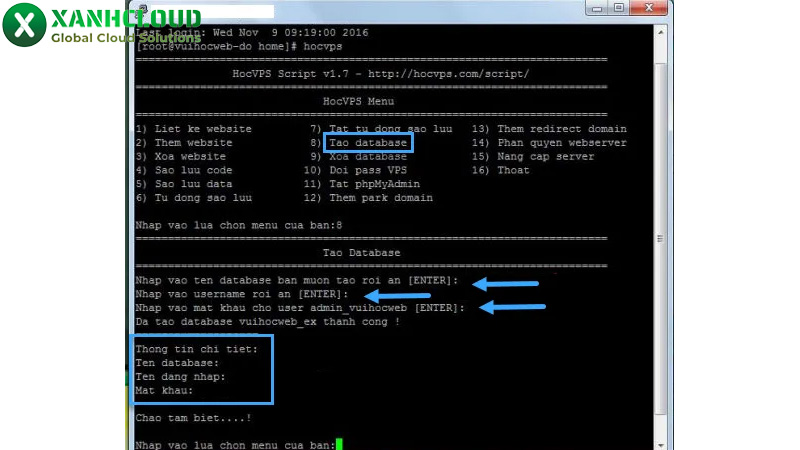Click the scrollbar up arrow
This screenshot has height=450, width=800.
(x=660, y=32)
